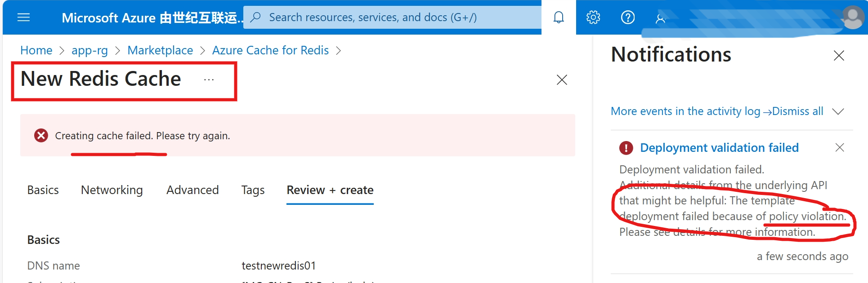Click the feedback person icon
868x283 pixels.
pyautogui.click(x=660, y=18)
